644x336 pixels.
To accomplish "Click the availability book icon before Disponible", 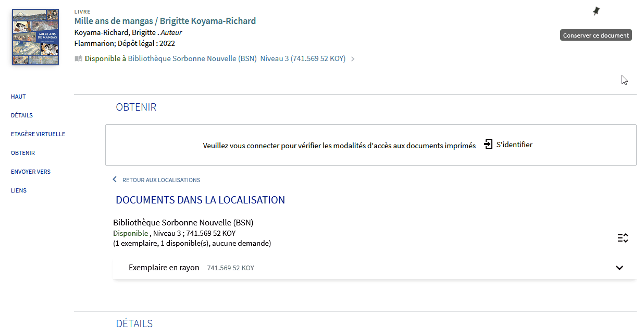I will [x=78, y=58].
